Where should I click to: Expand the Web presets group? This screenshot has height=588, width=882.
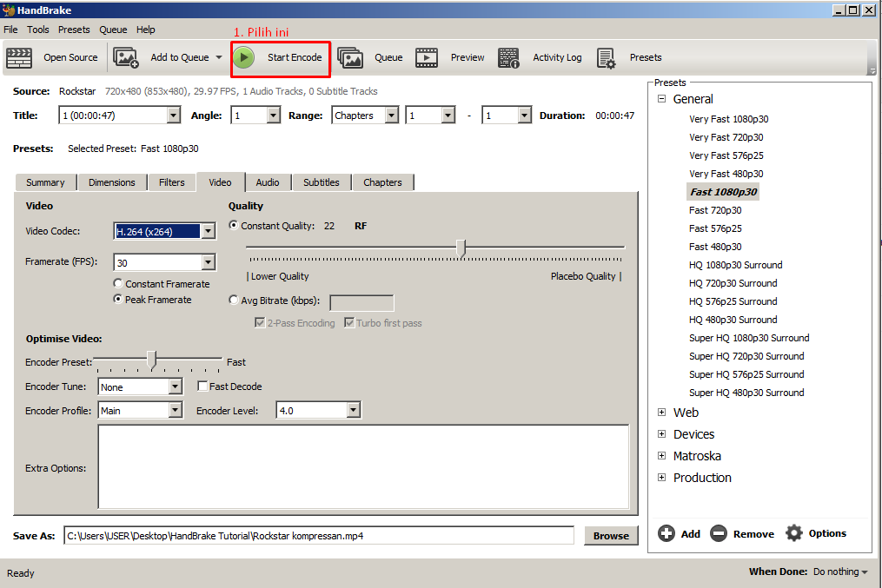pos(662,412)
